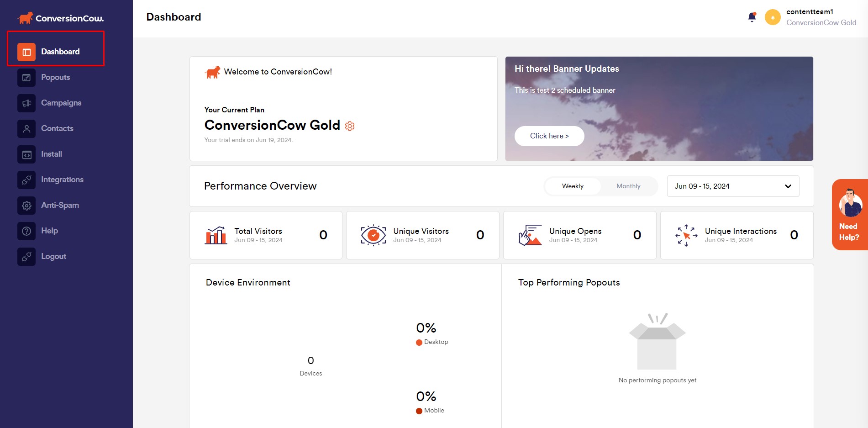868x428 pixels.
Task: Click the Unique Visitors eye icon
Action: 374,235
